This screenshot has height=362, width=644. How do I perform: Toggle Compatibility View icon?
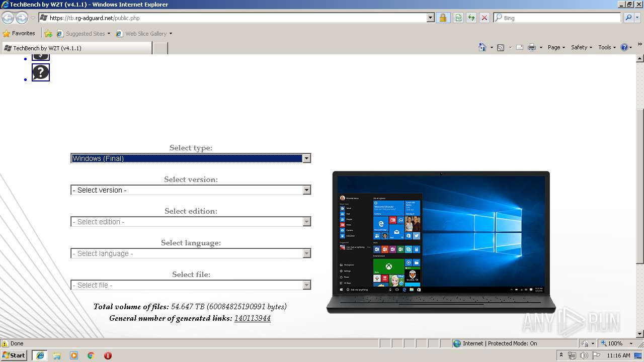tap(458, 18)
